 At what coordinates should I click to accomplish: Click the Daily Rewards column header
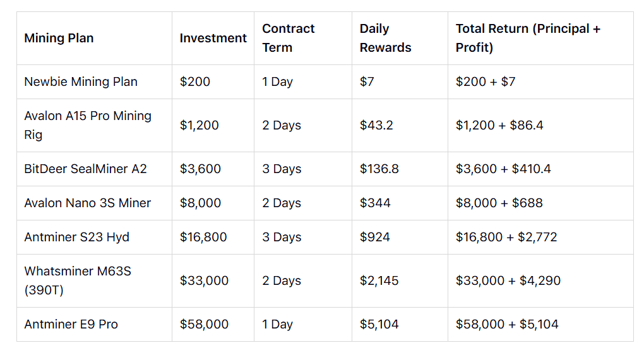tap(385, 38)
